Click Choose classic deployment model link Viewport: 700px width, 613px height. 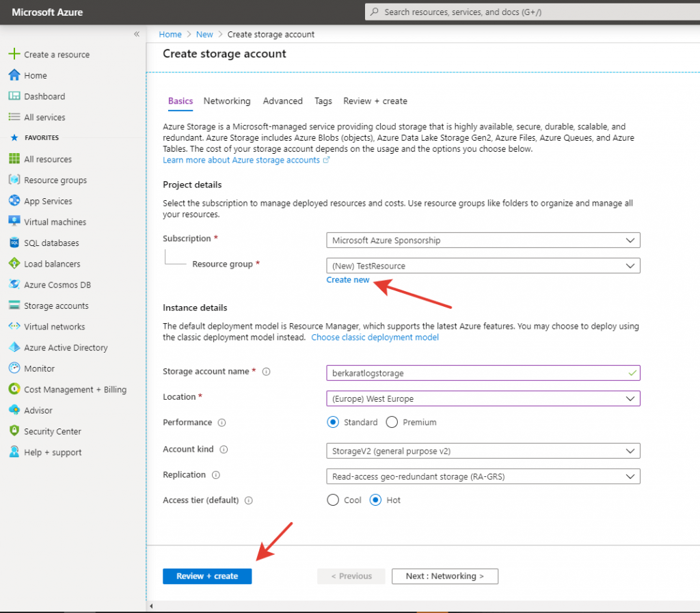[375, 338]
